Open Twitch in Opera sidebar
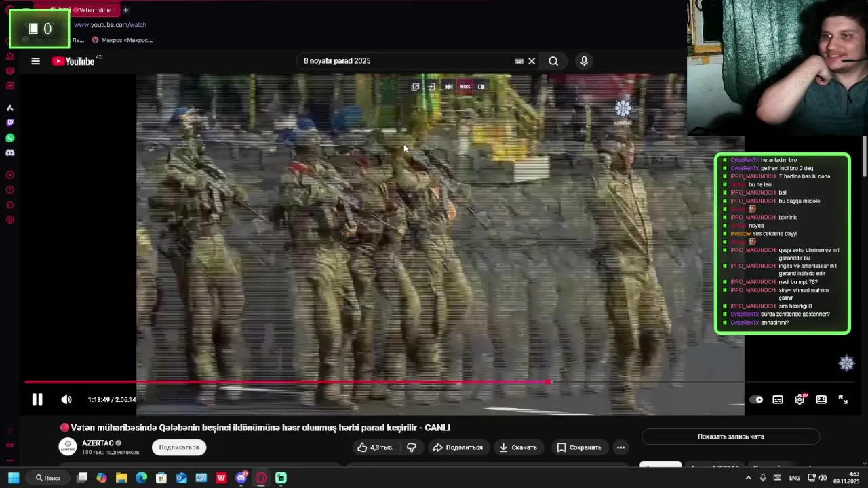Viewport: 868px width, 488px height. [9, 123]
